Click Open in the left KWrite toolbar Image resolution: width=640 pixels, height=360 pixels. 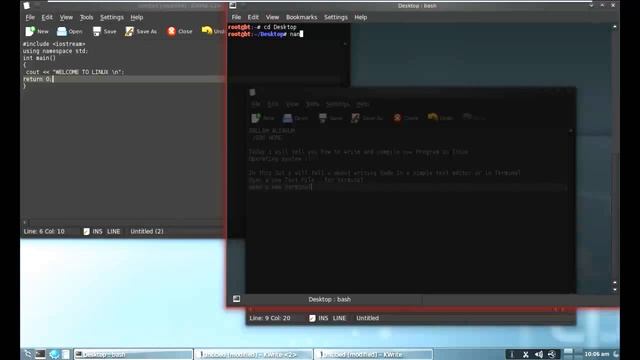coord(69,31)
